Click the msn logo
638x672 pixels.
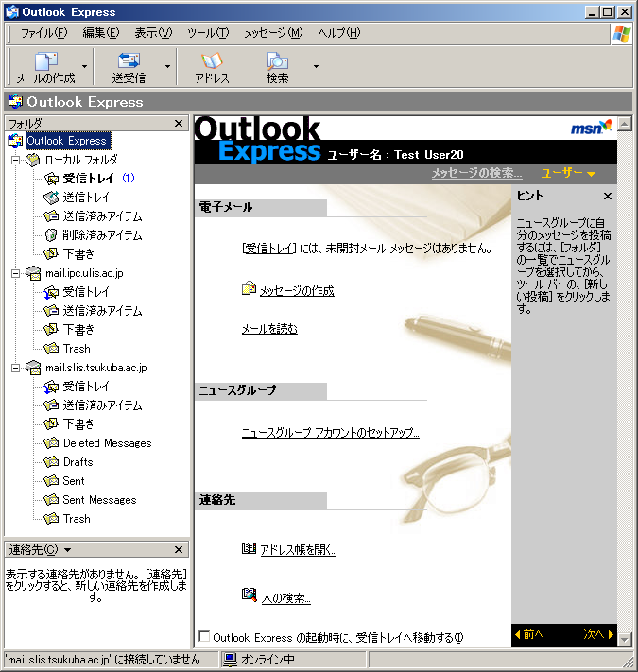tap(591, 128)
